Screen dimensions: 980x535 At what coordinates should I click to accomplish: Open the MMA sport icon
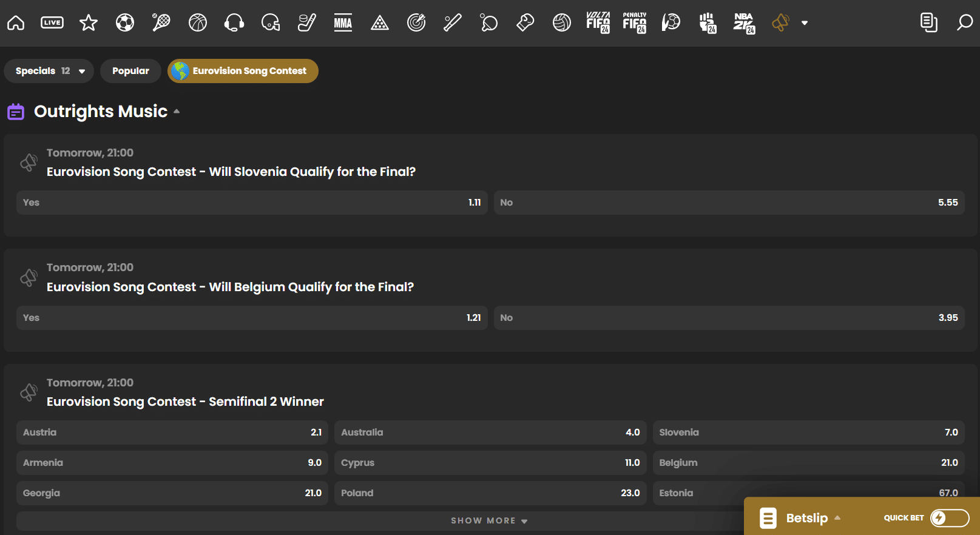click(x=343, y=23)
